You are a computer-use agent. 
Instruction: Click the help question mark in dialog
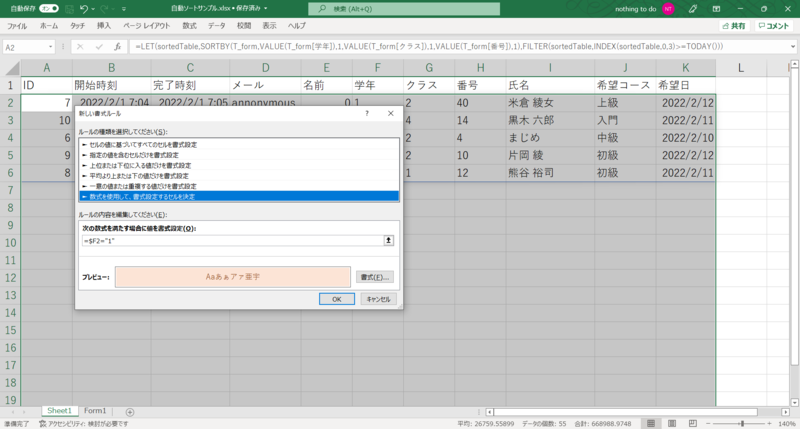(x=366, y=113)
